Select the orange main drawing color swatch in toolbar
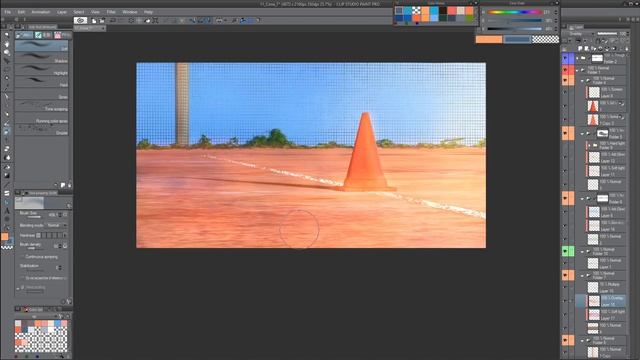Screen dimensions: 640x360 [x=4, y=237]
